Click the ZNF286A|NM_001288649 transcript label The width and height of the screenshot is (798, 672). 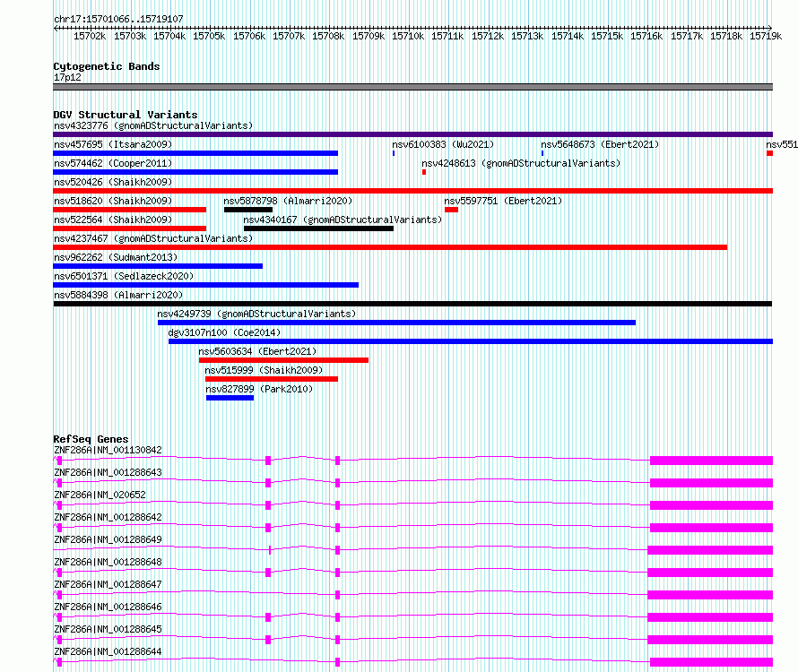(108, 539)
